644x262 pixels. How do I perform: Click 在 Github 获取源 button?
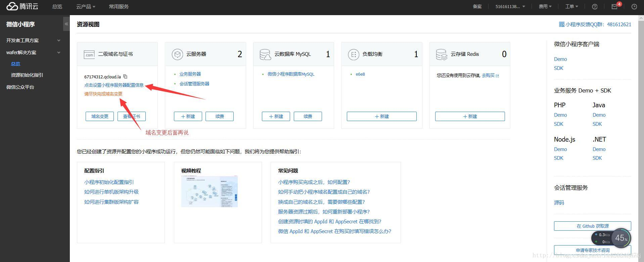click(x=593, y=226)
